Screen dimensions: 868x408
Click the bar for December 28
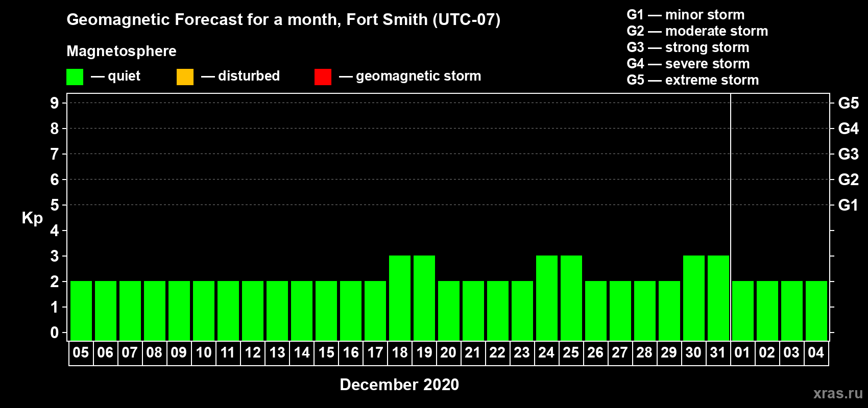pos(645,311)
